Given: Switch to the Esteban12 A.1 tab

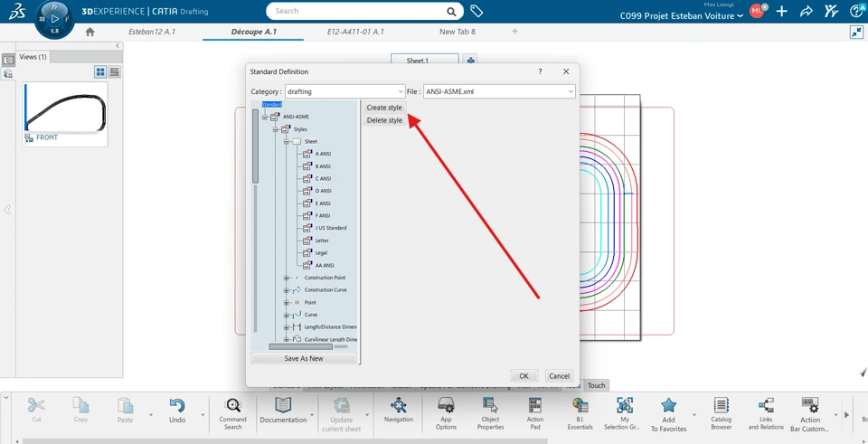Looking at the screenshot, I should (x=152, y=32).
